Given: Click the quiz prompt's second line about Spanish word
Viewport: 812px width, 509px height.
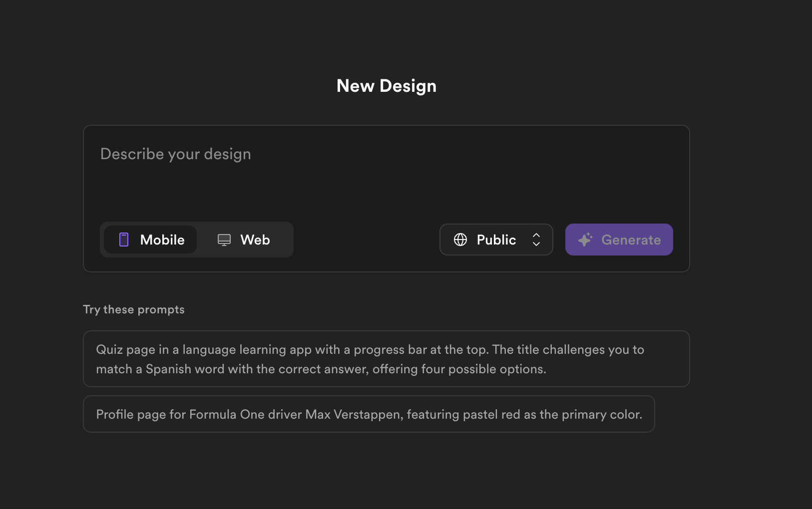Looking at the screenshot, I should 321,369.
